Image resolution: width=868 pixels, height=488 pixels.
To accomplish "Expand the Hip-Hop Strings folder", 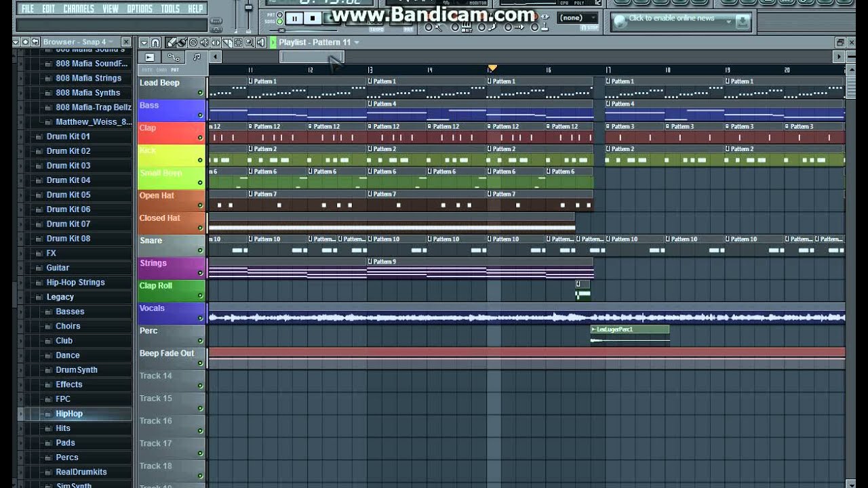I will click(x=75, y=282).
